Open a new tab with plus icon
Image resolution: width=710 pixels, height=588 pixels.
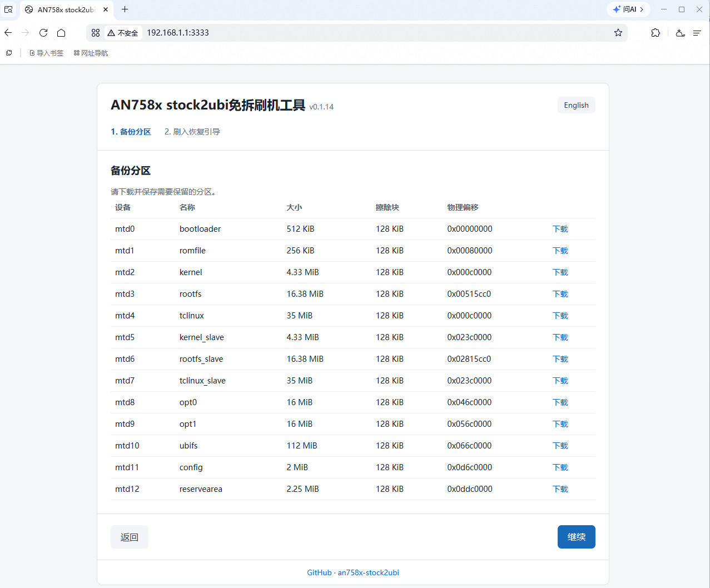(125, 9)
